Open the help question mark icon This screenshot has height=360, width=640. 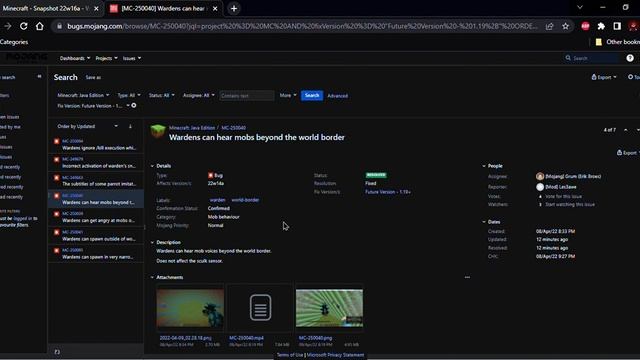(630, 58)
